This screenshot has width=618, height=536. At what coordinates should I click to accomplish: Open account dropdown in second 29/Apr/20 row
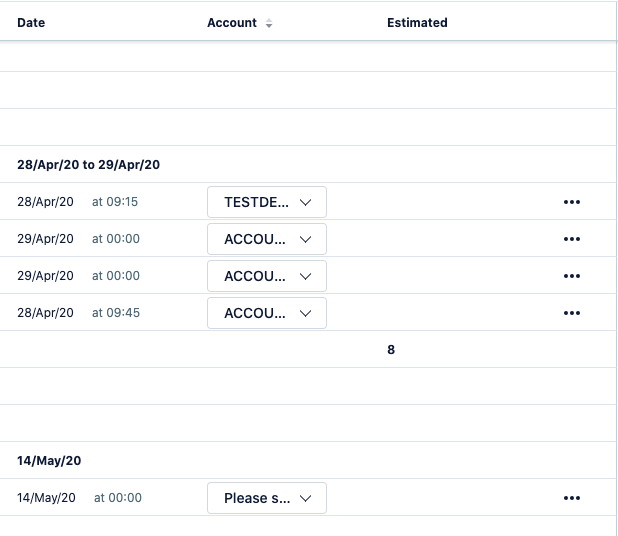[267, 276]
